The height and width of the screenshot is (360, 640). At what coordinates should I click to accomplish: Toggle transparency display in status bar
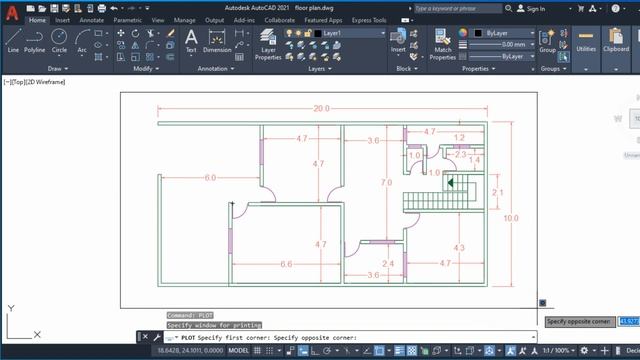[x=412, y=351]
